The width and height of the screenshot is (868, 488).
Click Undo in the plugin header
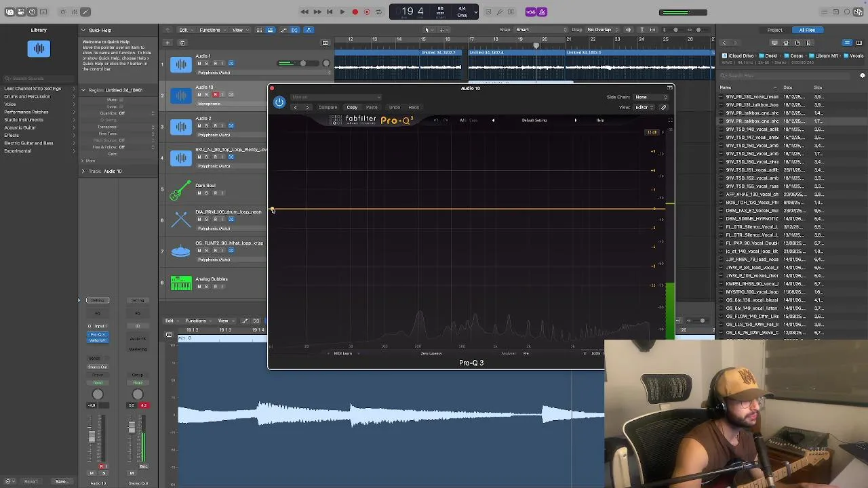(394, 107)
